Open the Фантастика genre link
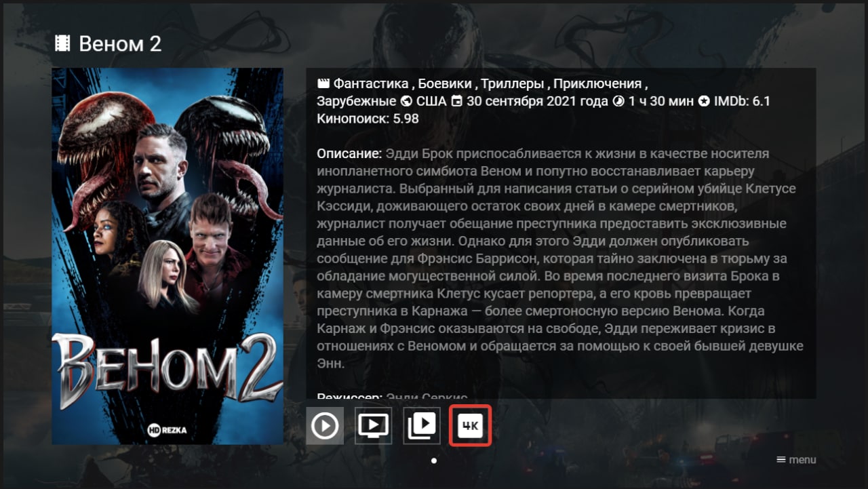The image size is (868, 489). (x=370, y=84)
